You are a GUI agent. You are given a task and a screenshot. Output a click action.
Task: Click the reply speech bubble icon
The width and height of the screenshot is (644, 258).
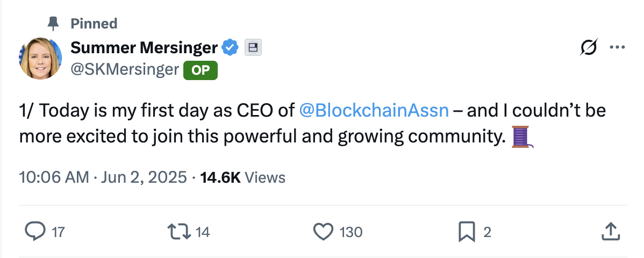tap(35, 232)
